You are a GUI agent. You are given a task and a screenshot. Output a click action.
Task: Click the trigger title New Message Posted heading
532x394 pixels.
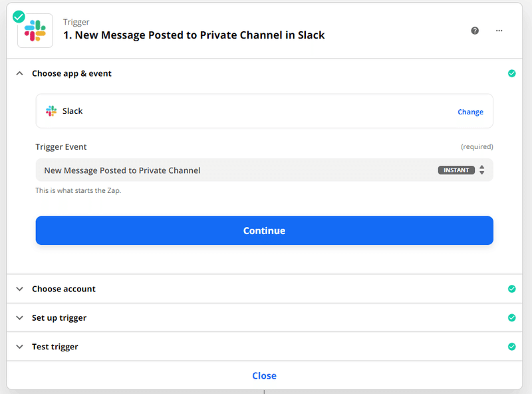tap(194, 35)
